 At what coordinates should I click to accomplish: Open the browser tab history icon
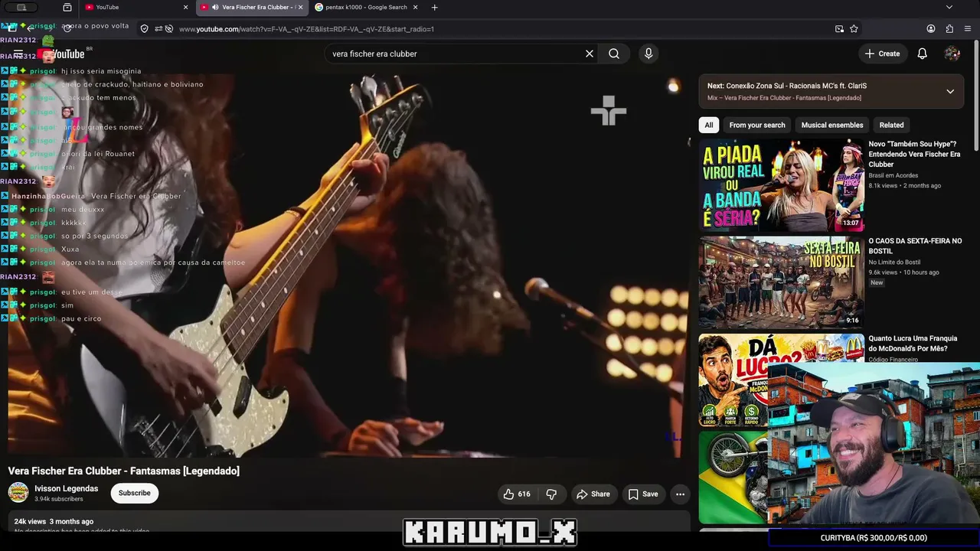(67, 8)
